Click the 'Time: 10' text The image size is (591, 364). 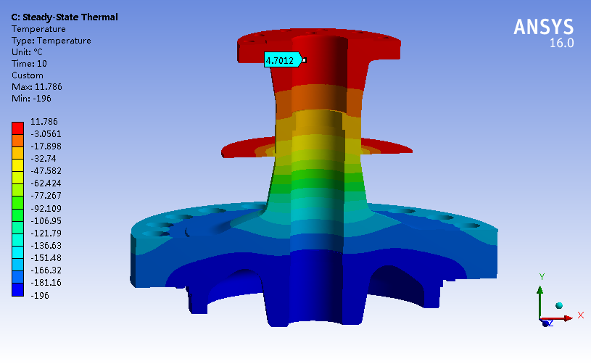click(x=29, y=64)
